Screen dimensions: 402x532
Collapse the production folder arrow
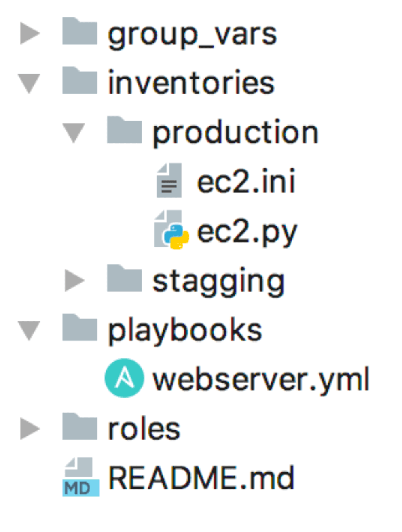click(x=74, y=133)
